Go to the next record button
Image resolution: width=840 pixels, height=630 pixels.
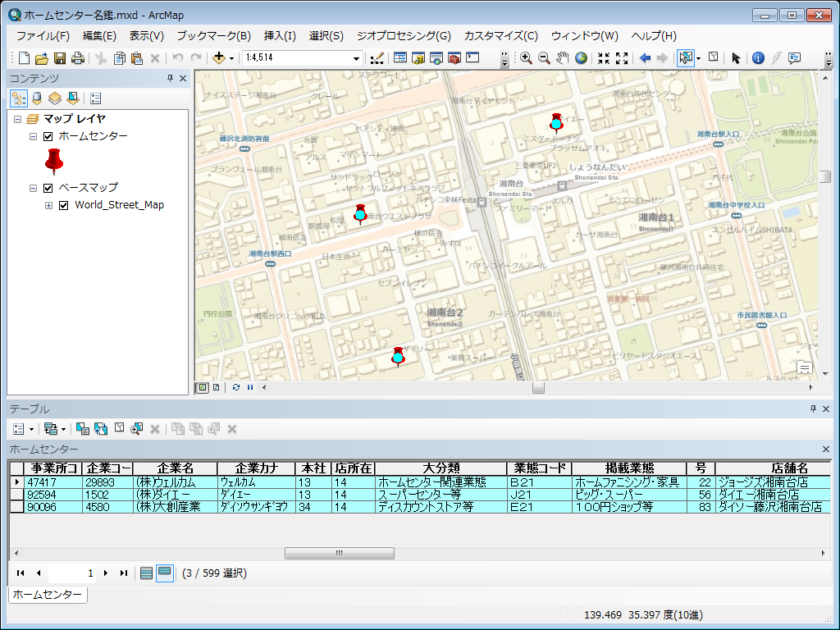pos(106,573)
